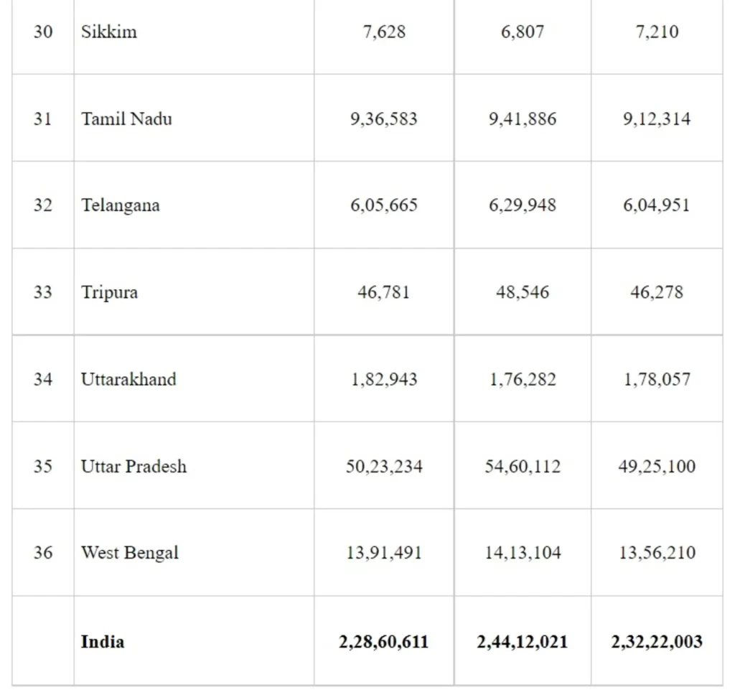The width and height of the screenshot is (735, 700).
Task: Select the bold India total label
Action: point(102,641)
